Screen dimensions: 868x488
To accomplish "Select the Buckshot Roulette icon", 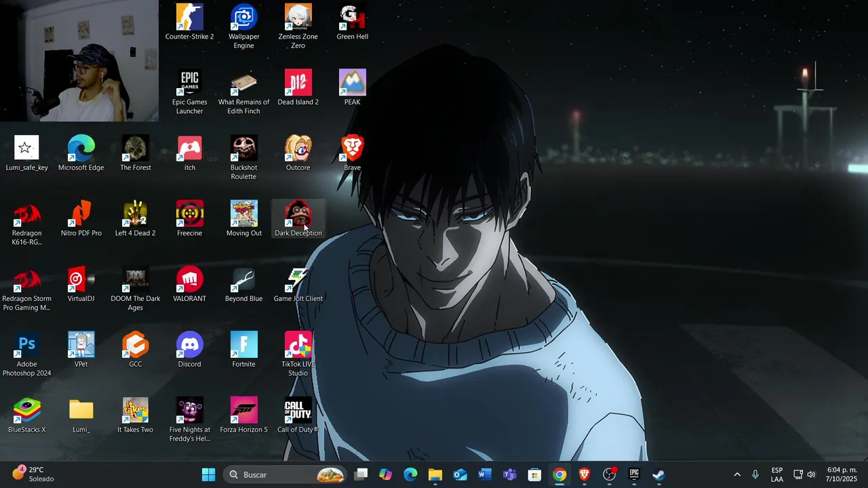I will (x=243, y=158).
